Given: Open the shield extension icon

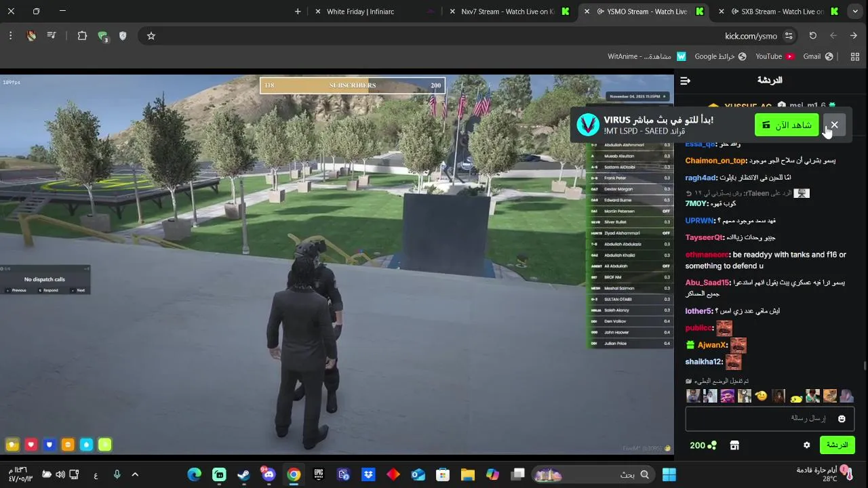Looking at the screenshot, I should coord(123,36).
